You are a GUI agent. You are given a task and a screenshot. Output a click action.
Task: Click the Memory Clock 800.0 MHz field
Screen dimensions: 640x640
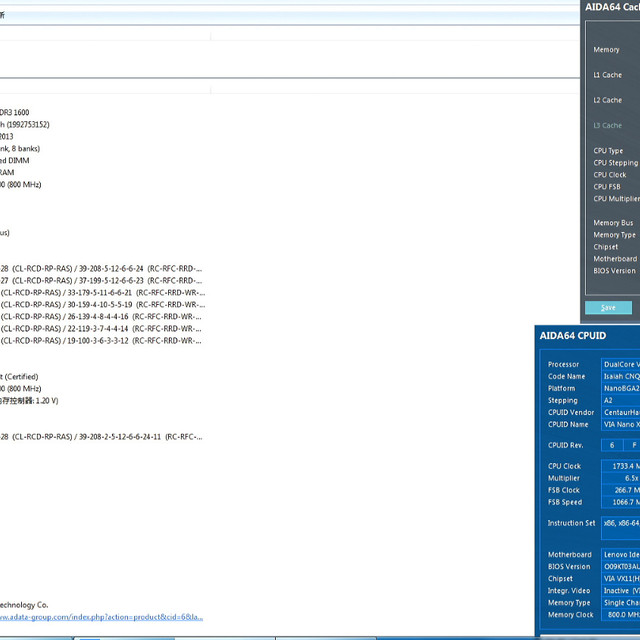pyautogui.click(x=620, y=615)
